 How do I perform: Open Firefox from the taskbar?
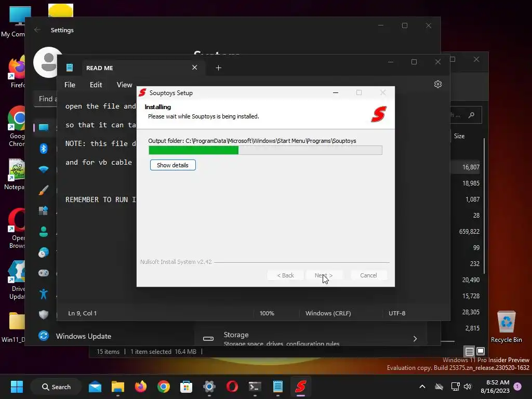pos(140,387)
